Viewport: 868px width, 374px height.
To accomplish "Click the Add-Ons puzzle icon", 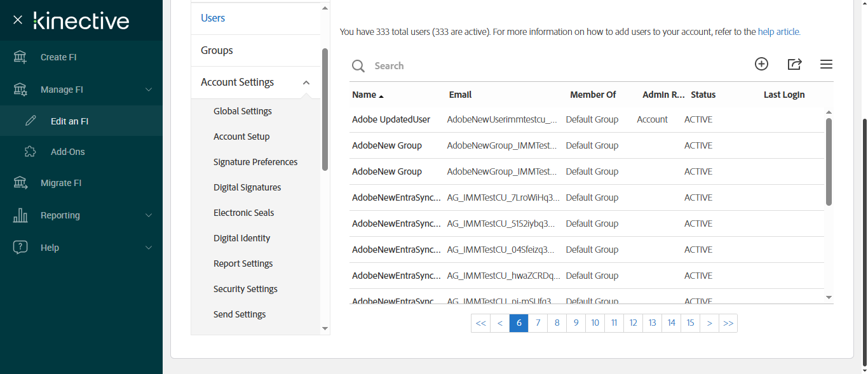I will [30, 152].
